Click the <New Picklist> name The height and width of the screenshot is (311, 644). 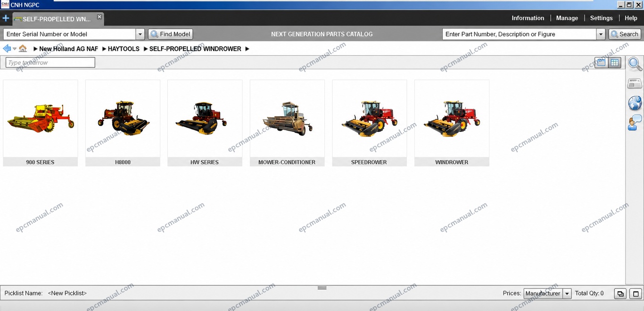click(67, 293)
